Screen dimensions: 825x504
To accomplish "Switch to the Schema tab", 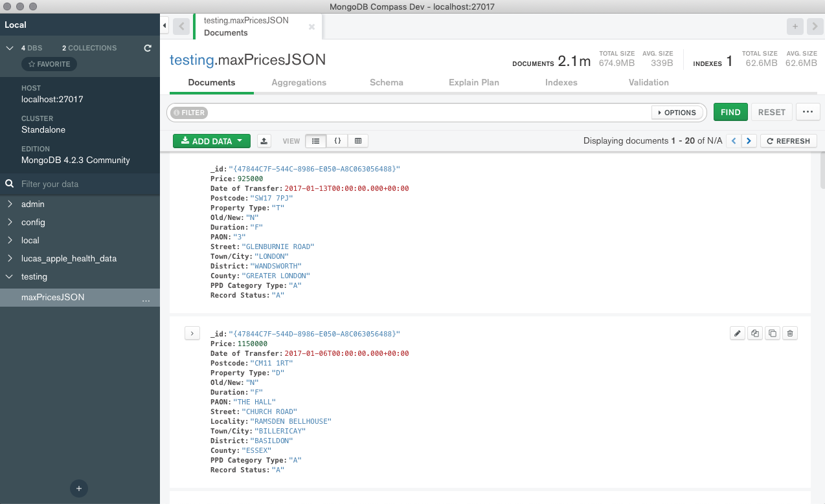I will point(387,82).
